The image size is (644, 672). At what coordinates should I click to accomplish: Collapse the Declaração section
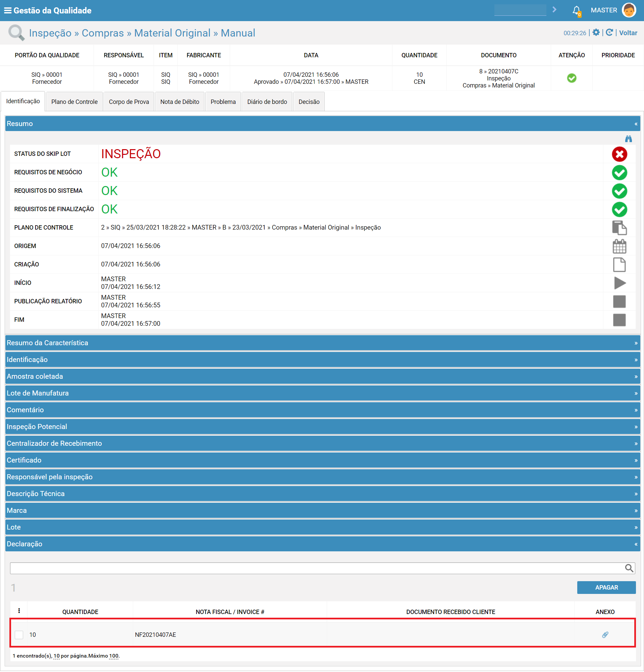coord(323,544)
